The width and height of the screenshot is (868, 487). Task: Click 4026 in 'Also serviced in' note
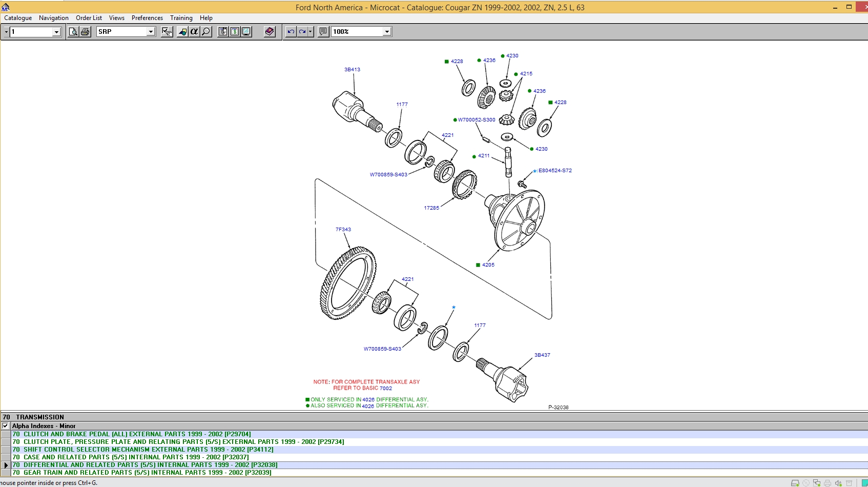[x=368, y=406]
